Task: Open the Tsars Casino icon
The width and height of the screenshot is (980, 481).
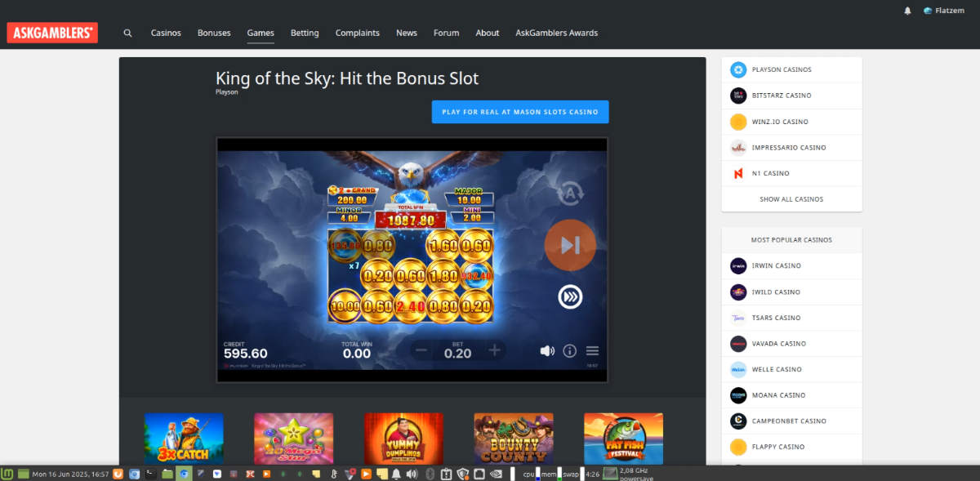Action: (x=738, y=318)
